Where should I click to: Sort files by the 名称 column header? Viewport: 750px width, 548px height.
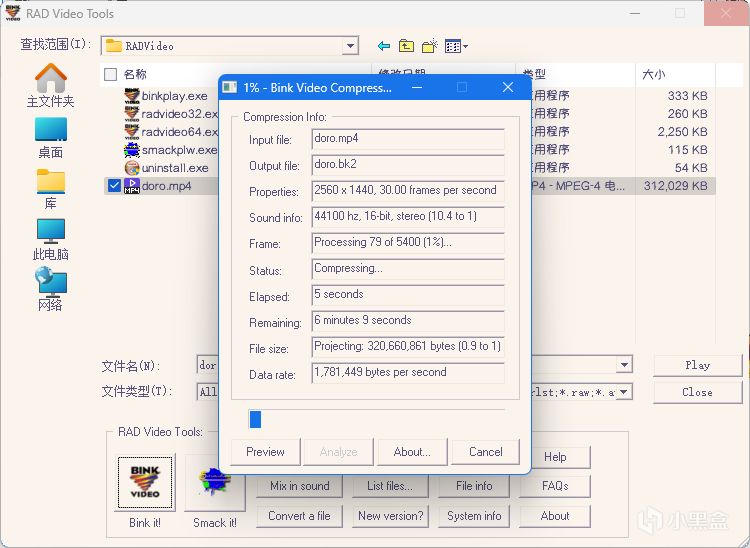coord(135,74)
